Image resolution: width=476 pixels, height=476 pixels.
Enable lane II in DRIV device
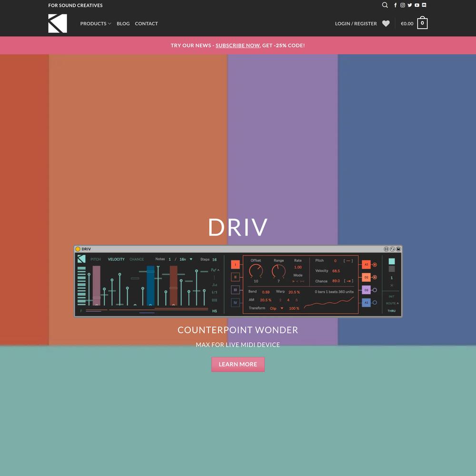coord(235,277)
